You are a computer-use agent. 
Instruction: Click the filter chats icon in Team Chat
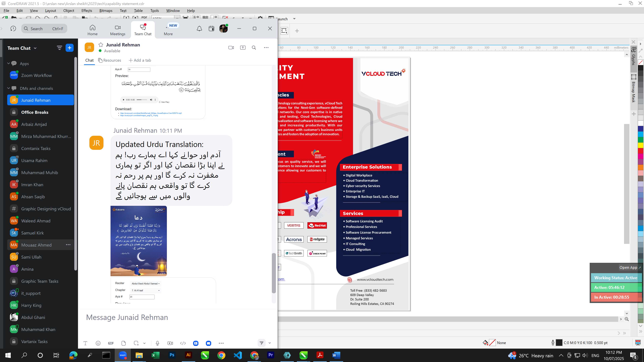(59, 48)
